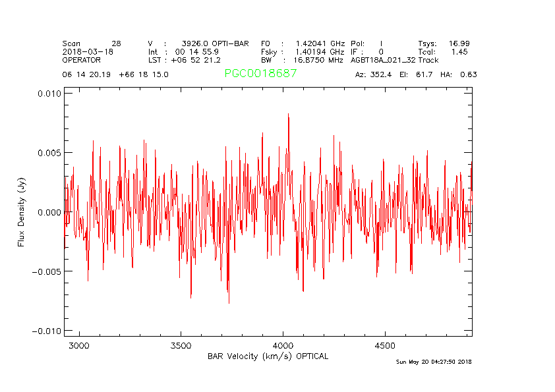Click the BW 16.8750 MHz bandwidth
The width and height of the screenshot is (555, 392).
[x=302, y=60]
